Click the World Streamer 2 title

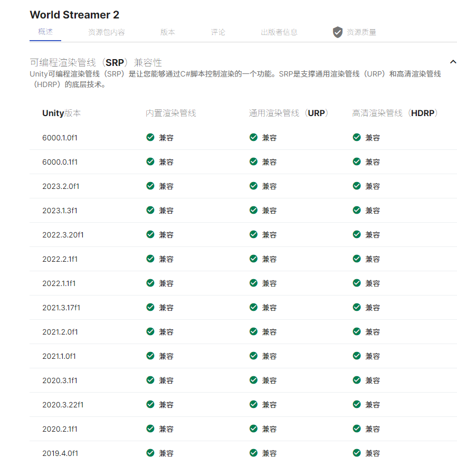pyautogui.click(x=74, y=15)
